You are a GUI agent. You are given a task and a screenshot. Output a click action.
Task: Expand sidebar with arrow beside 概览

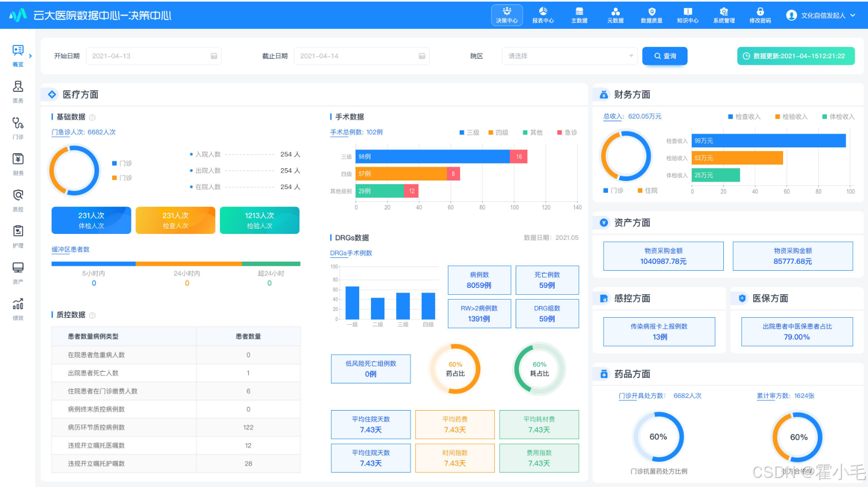pyautogui.click(x=30, y=56)
